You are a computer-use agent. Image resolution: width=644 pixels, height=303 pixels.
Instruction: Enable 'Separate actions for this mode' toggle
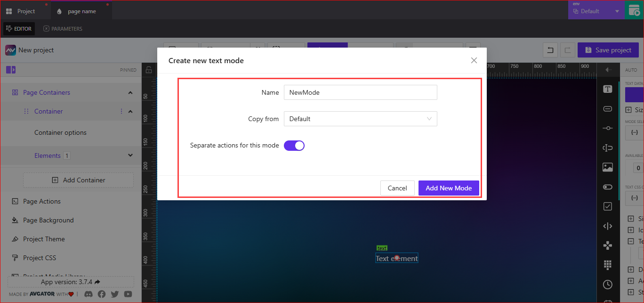(x=294, y=145)
